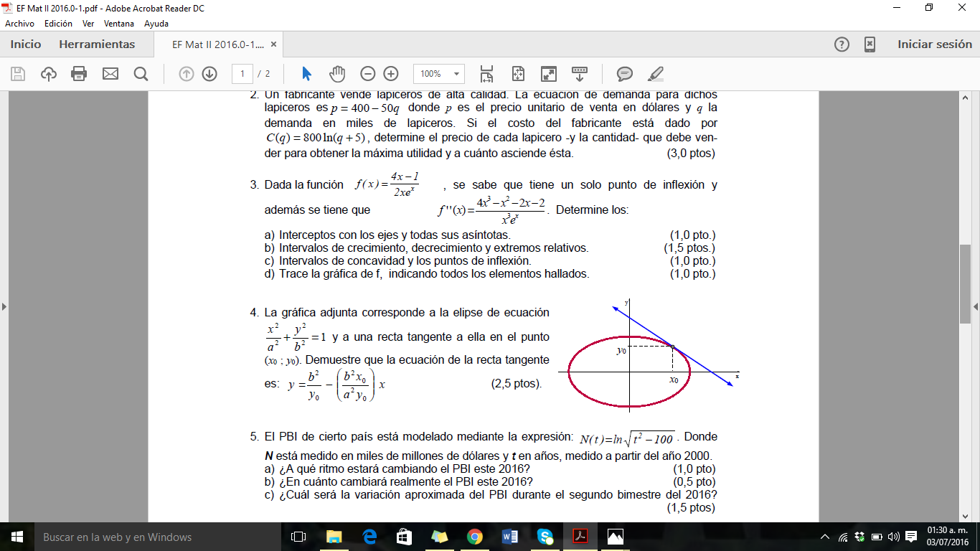
Task: Click the page number input field
Action: pyautogui.click(x=242, y=74)
